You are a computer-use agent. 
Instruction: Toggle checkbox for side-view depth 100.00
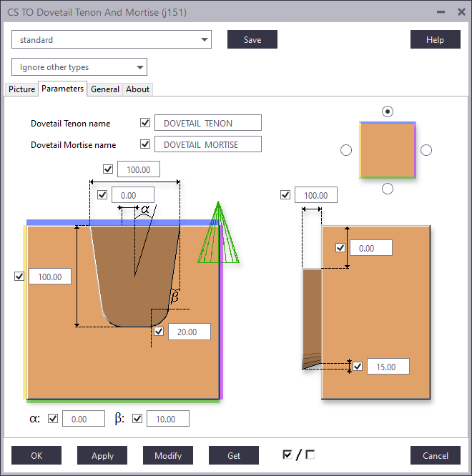[x=285, y=195]
